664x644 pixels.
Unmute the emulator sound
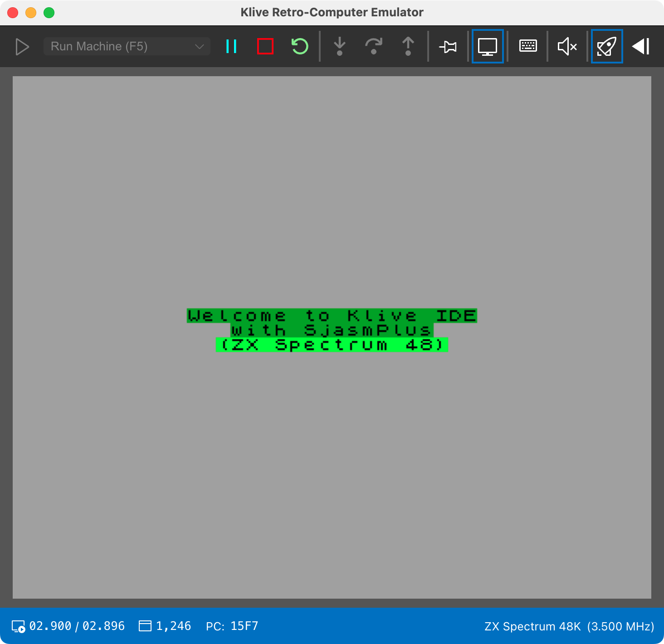pos(567,46)
